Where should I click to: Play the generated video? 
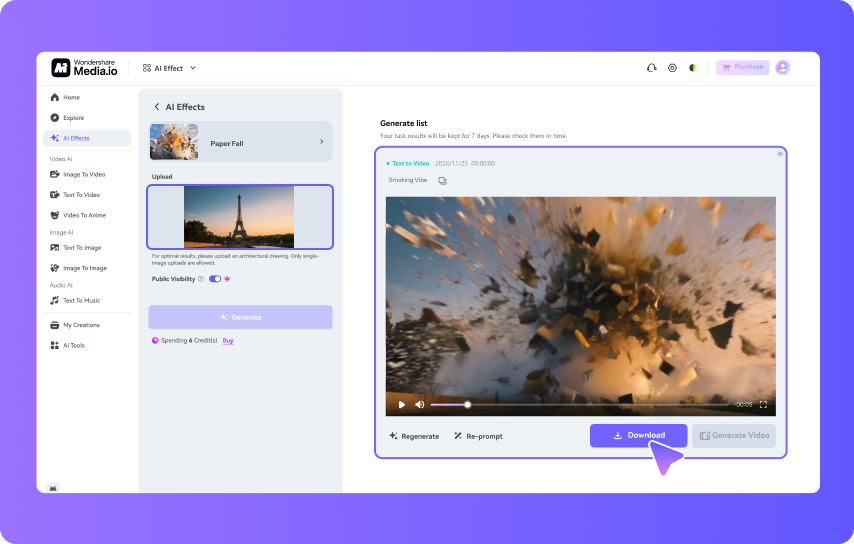(401, 405)
